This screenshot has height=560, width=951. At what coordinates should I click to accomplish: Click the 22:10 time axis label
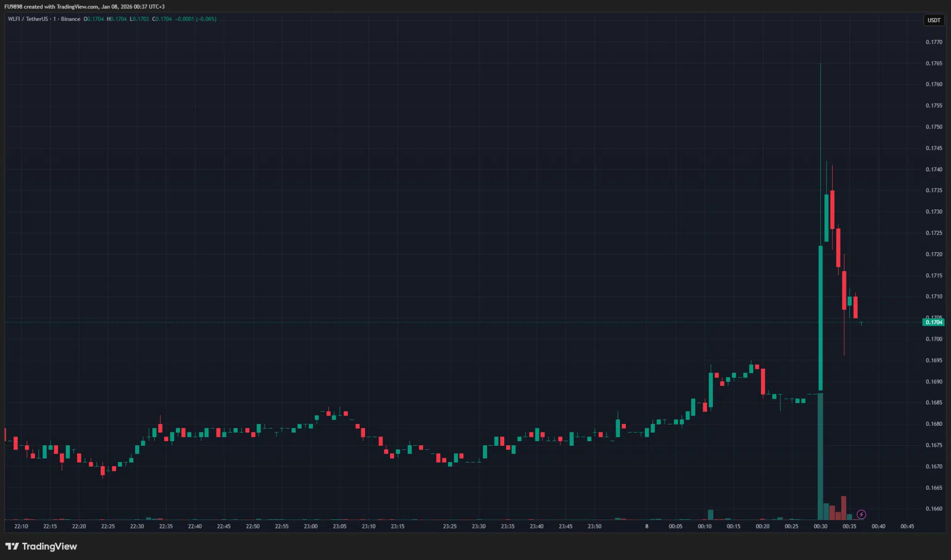pos(21,526)
